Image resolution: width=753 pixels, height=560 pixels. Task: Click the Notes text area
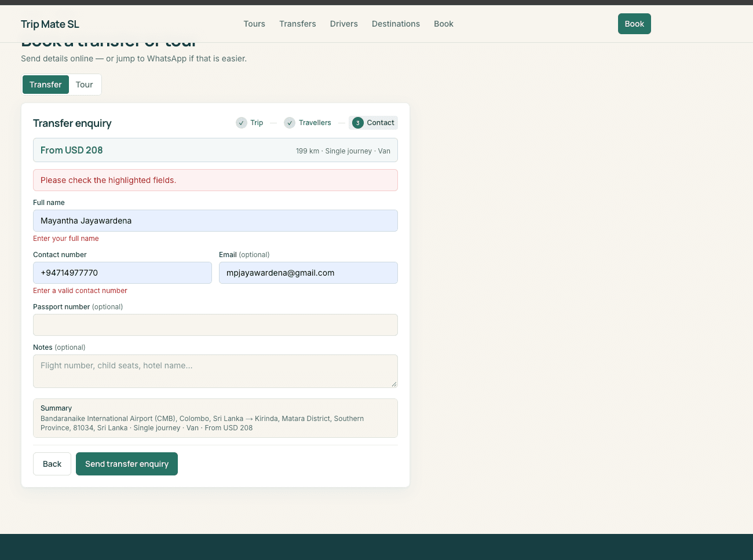215,371
